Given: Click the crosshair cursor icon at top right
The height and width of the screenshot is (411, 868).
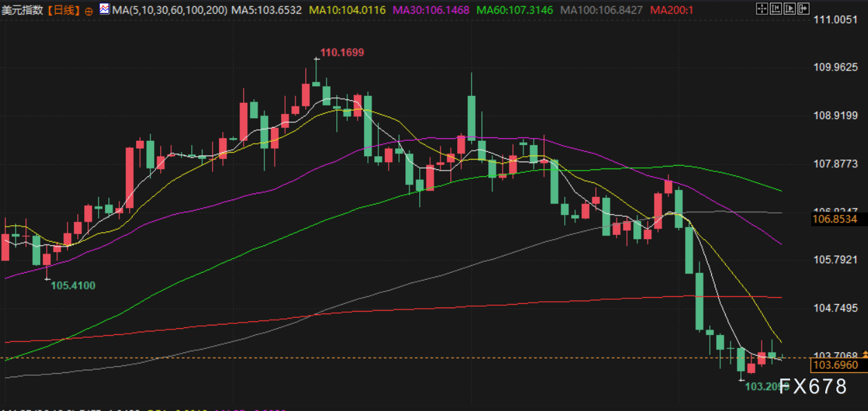Looking at the screenshot, I should [x=762, y=8].
